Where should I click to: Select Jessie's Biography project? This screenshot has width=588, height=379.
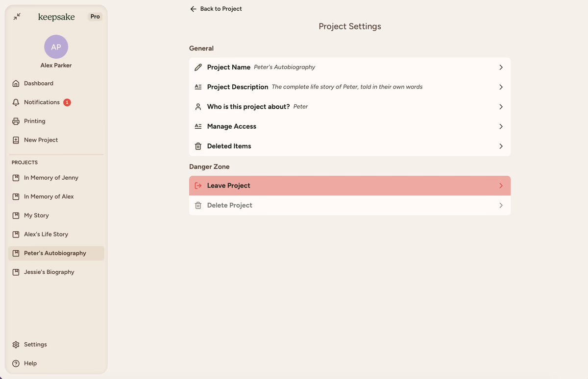(x=49, y=272)
